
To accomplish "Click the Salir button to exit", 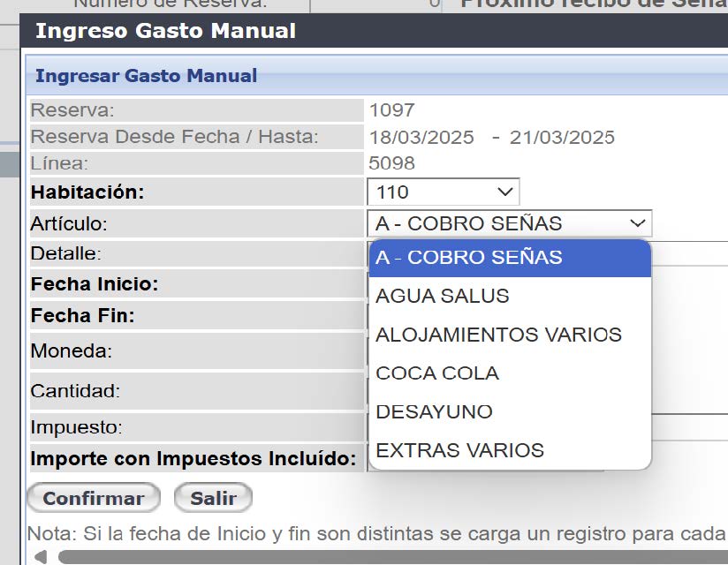I will point(213,498).
